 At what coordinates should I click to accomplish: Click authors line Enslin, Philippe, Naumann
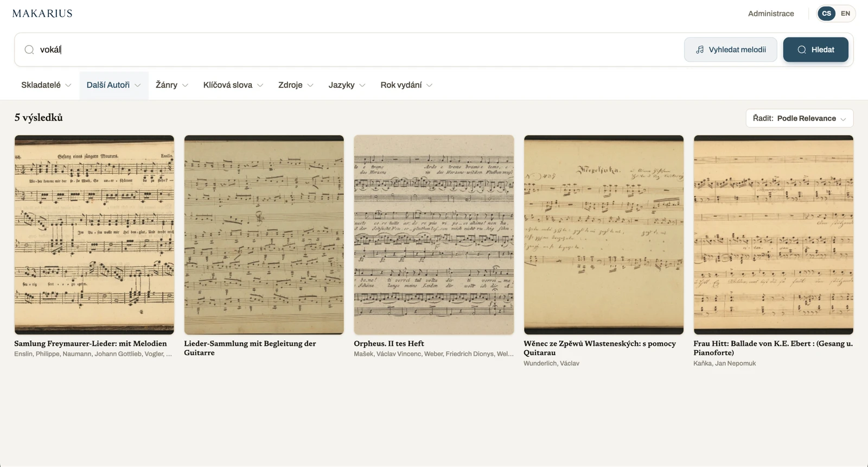pyautogui.click(x=93, y=354)
